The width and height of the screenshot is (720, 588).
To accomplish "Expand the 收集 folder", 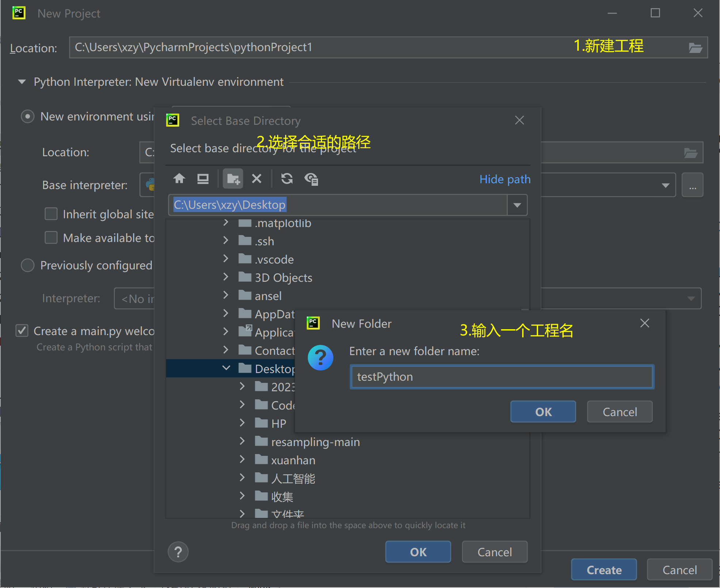I will click(x=242, y=496).
